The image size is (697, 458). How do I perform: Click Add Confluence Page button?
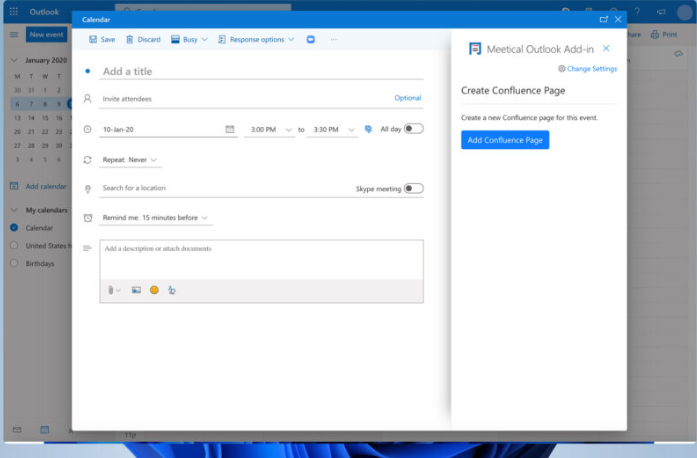[x=505, y=140]
